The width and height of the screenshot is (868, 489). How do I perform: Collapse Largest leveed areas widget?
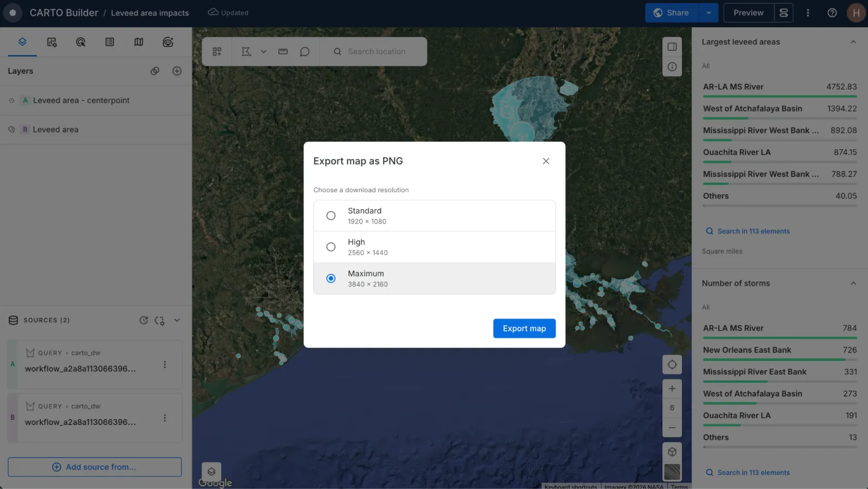tap(853, 42)
